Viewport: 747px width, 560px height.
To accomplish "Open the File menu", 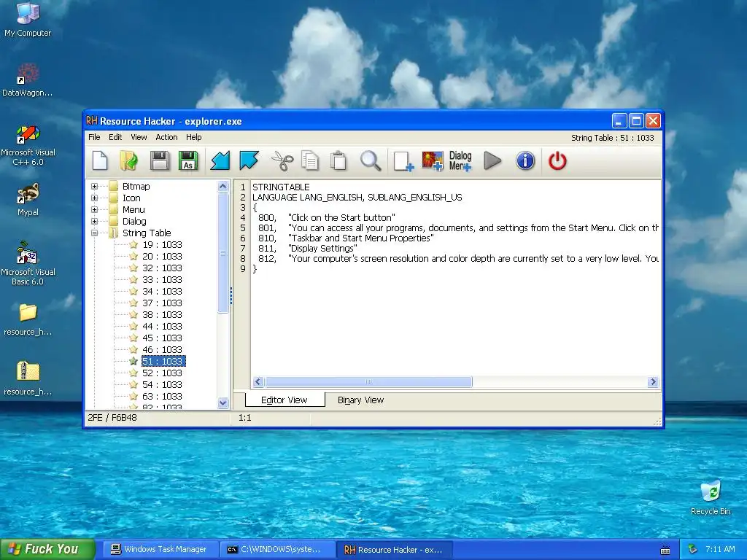I will (94, 137).
